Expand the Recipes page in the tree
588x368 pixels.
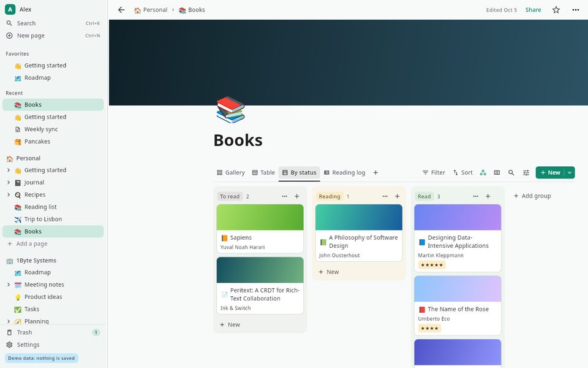click(9, 194)
